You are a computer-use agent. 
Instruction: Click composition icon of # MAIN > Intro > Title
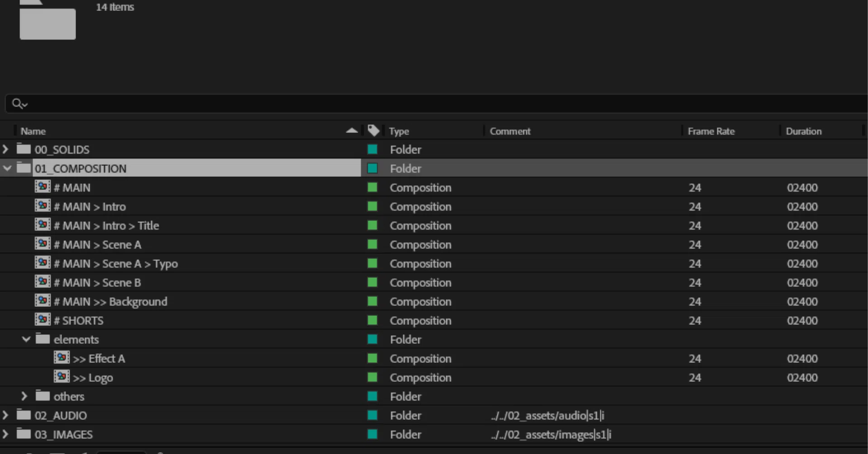click(42, 225)
